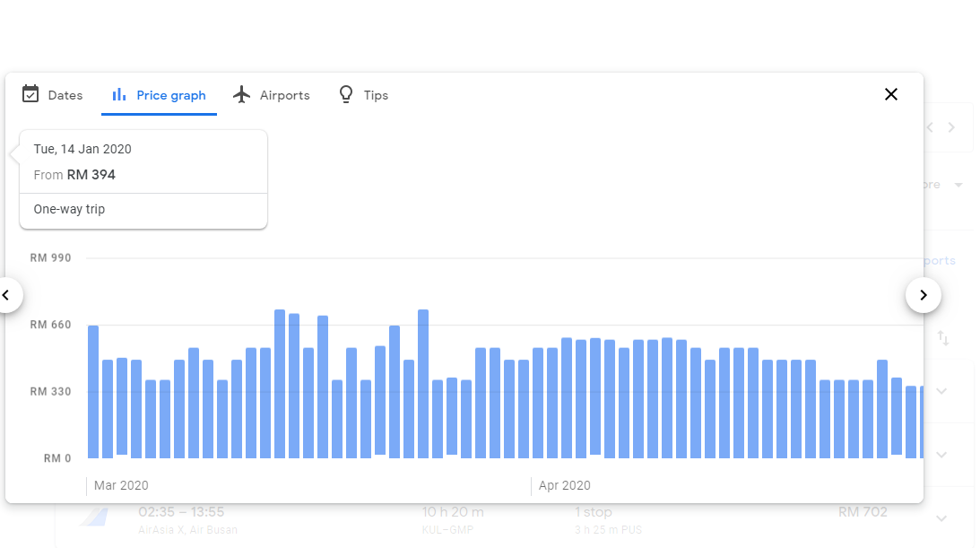Click the Tue, 14 Jan 2020 tooltip date
The height and width of the screenshot is (548, 980).
pos(82,150)
